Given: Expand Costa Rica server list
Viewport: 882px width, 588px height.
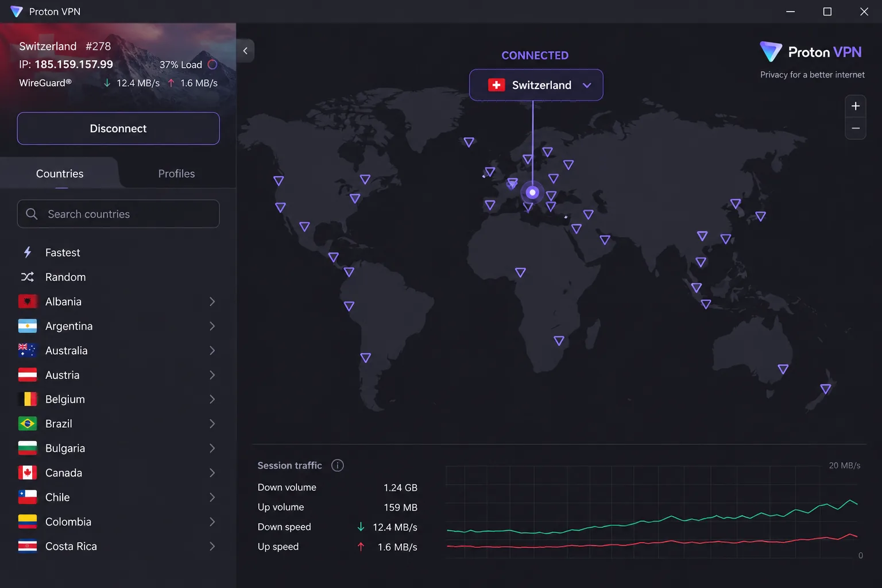Looking at the screenshot, I should [x=212, y=546].
